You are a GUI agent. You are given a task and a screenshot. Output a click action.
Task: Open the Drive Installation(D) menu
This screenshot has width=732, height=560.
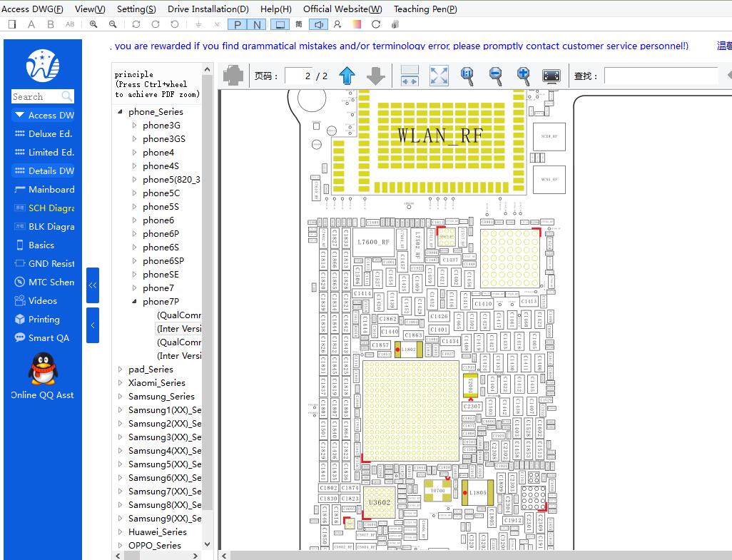208,9
